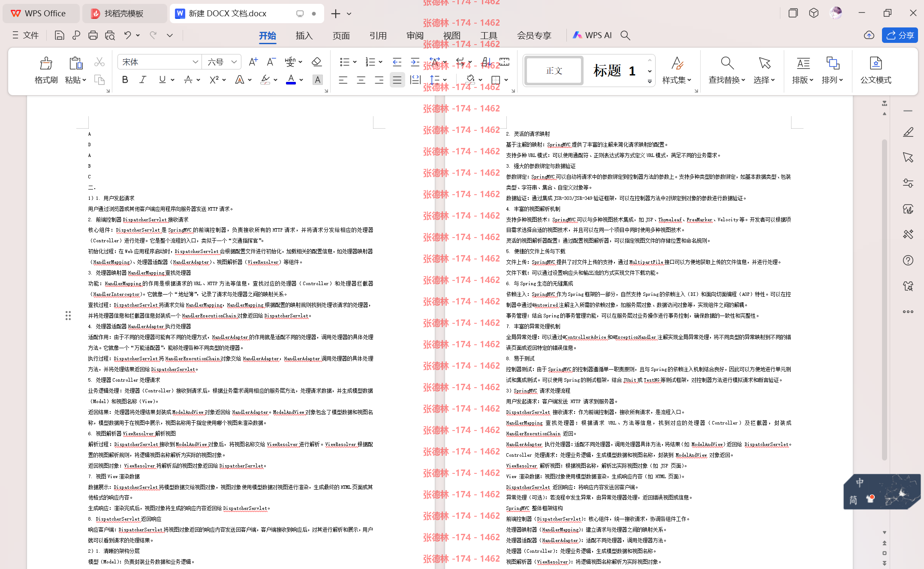Click the Redo arrow icon
This screenshot has height=569, width=924.
(x=153, y=35)
